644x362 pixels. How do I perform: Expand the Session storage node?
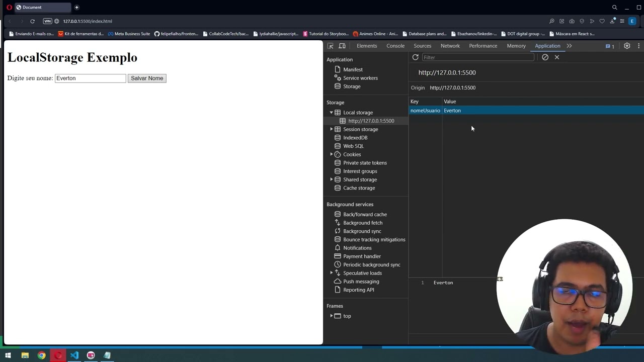(332, 129)
